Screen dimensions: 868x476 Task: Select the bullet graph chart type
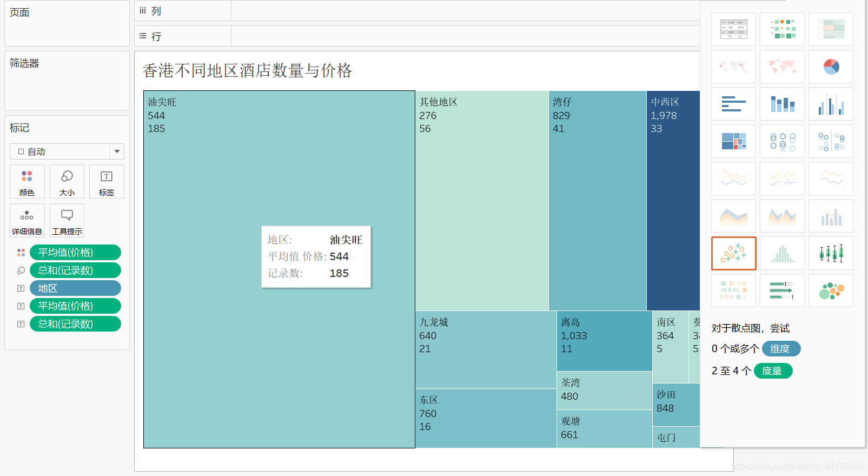tap(782, 290)
